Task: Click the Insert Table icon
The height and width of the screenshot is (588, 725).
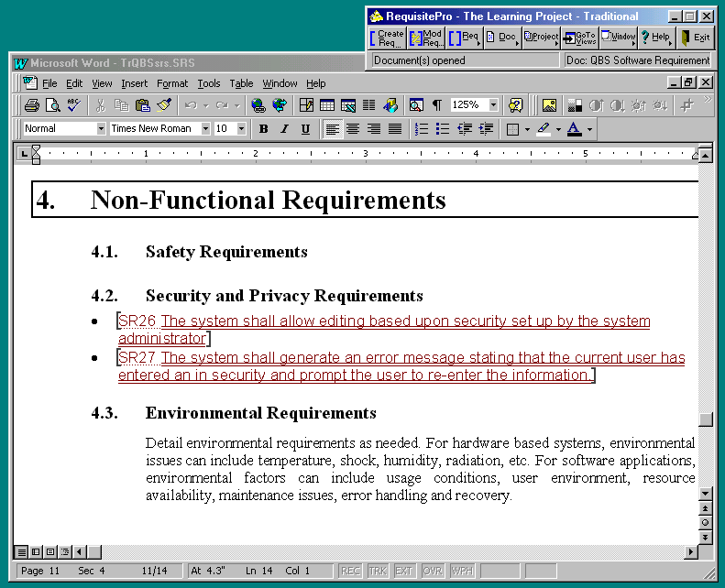Action: [x=327, y=105]
